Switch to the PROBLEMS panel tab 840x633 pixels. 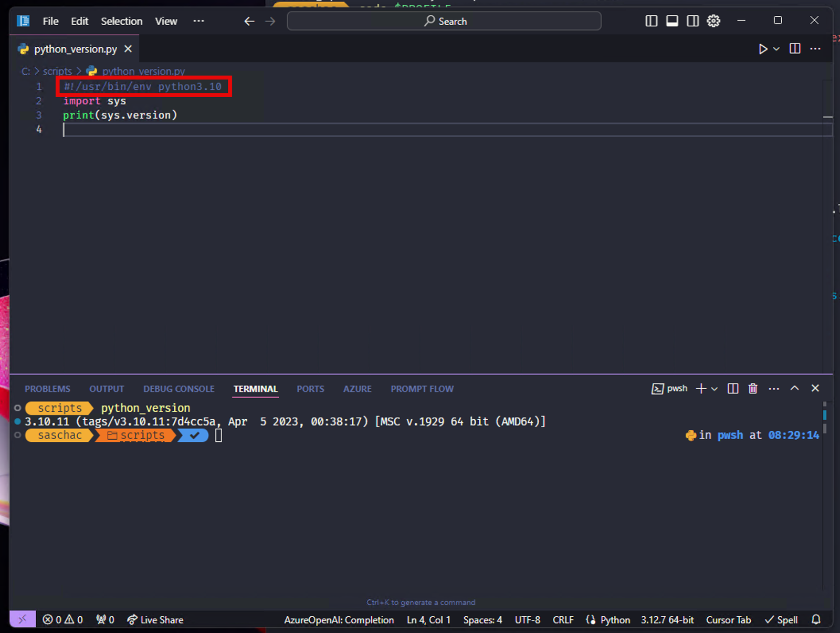[47, 389]
